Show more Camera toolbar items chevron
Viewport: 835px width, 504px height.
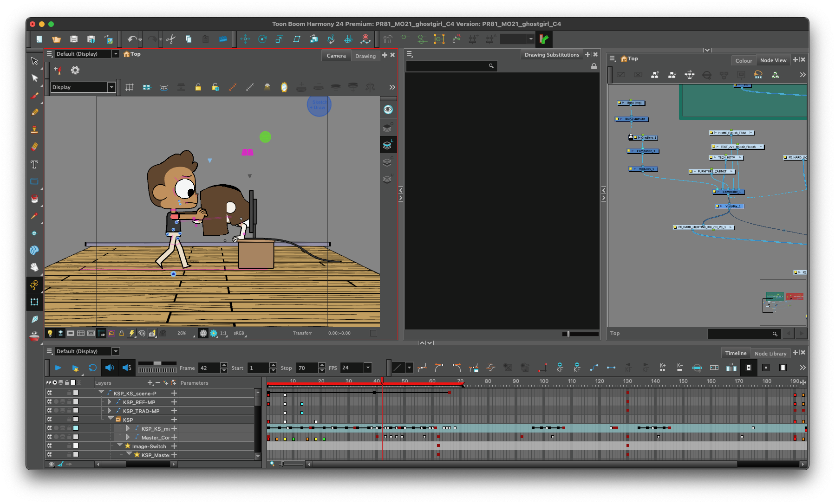pyautogui.click(x=392, y=87)
